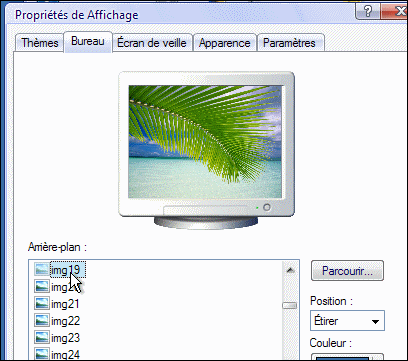Open the Paramètres tab

pyautogui.click(x=289, y=43)
